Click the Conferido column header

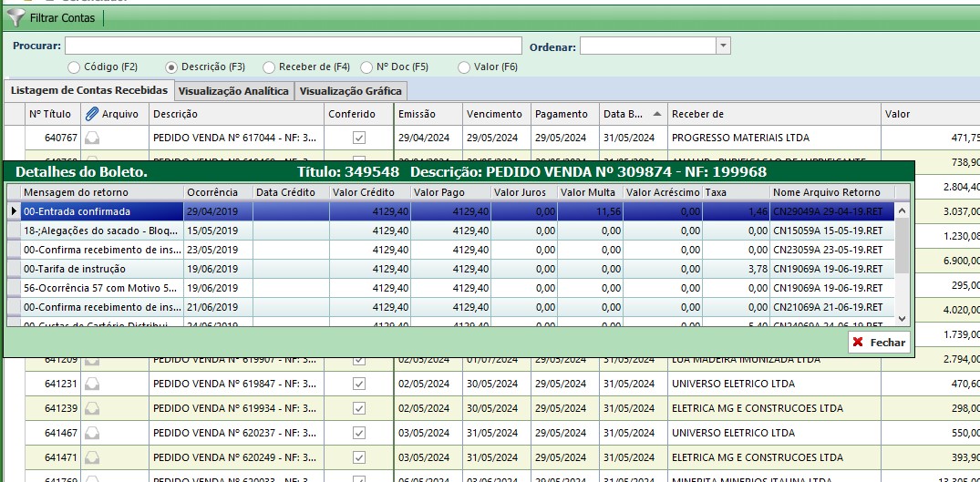pyautogui.click(x=359, y=114)
